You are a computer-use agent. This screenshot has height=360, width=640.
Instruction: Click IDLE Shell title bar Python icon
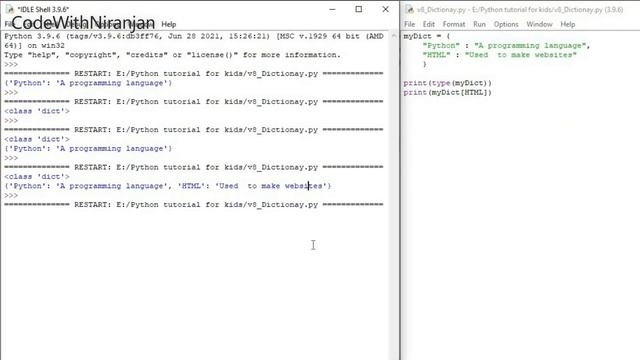pos(9,9)
